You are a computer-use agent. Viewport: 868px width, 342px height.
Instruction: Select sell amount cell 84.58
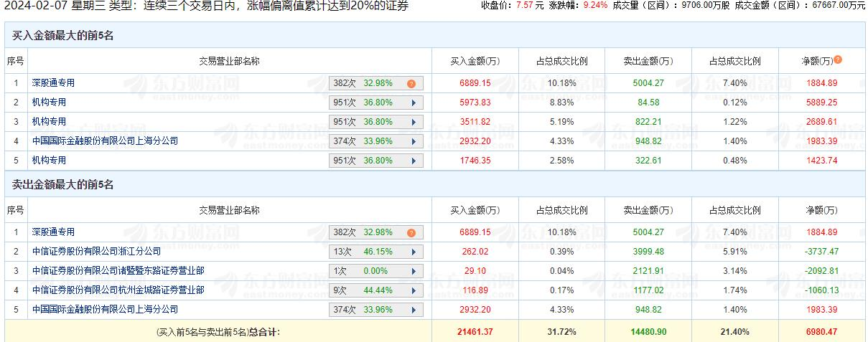[648, 103]
